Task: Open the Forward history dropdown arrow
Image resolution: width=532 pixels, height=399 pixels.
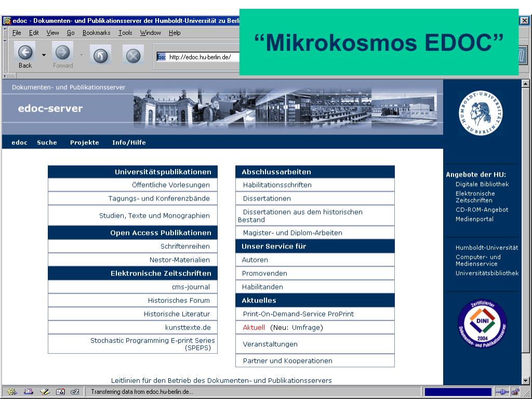Action: click(82, 55)
